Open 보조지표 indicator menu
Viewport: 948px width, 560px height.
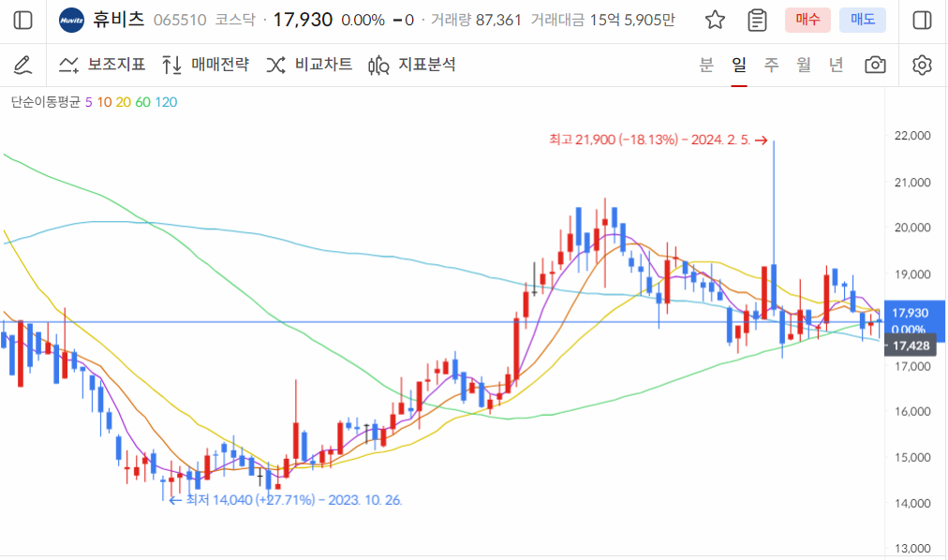pos(102,65)
